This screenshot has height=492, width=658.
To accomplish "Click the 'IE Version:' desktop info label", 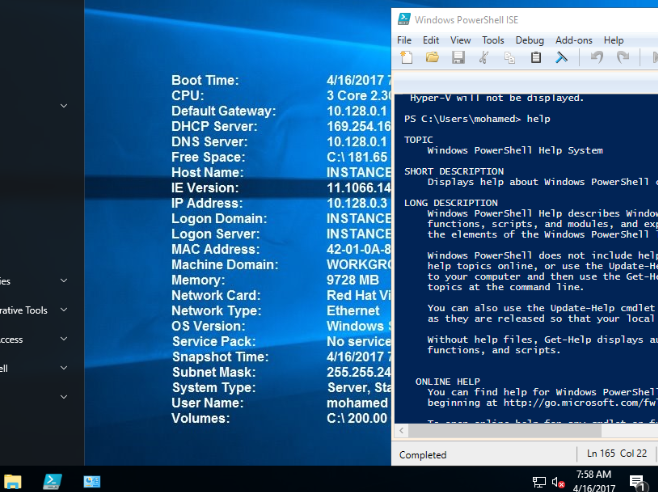I will click(205, 188).
